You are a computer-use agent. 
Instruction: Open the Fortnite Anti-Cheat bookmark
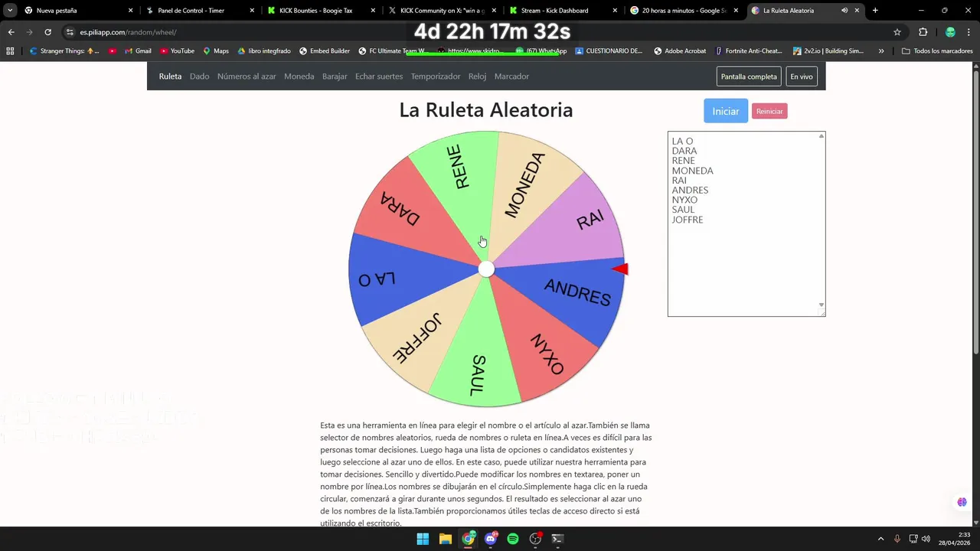(749, 51)
